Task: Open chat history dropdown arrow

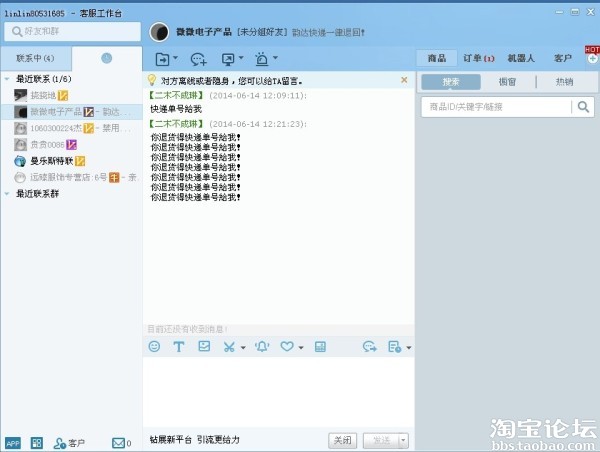Action: click(409, 348)
